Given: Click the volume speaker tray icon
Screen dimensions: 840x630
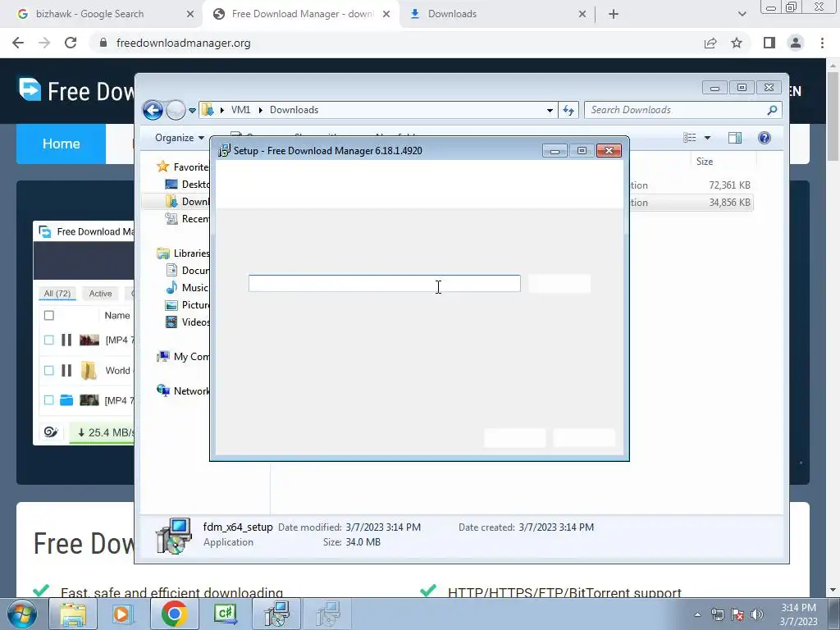Looking at the screenshot, I should point(757,614).
